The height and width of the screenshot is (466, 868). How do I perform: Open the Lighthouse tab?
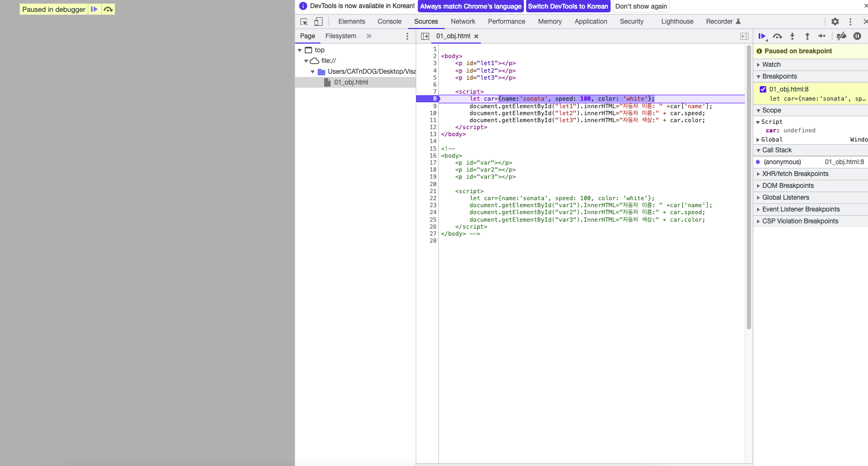click(677, 22)
